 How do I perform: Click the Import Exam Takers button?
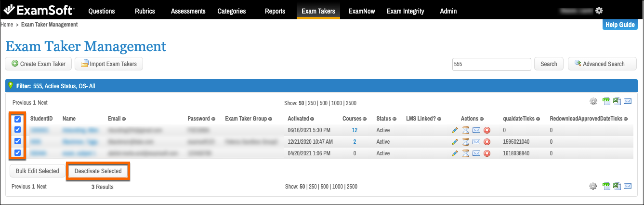pos(109,64)
